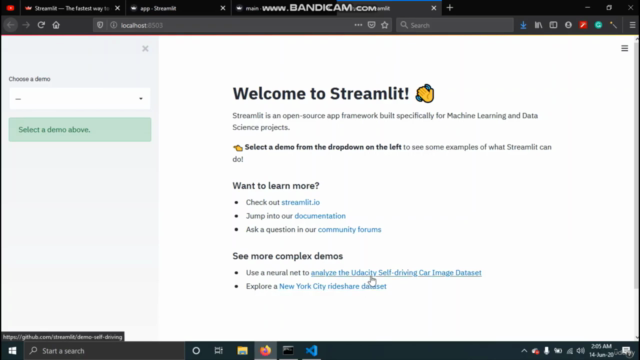Reload the current page in Firefox
640x360 pixels.
pos(41,25)
